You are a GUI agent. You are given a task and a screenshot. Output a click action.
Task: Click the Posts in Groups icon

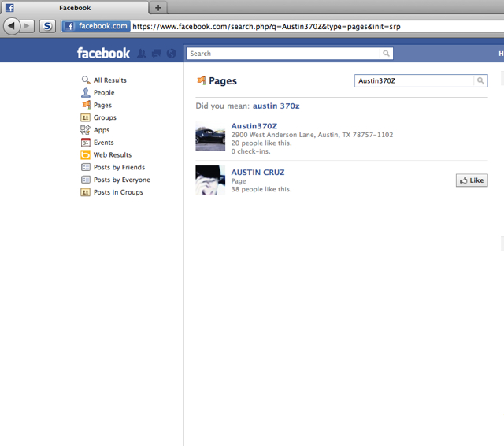point(85,192)
